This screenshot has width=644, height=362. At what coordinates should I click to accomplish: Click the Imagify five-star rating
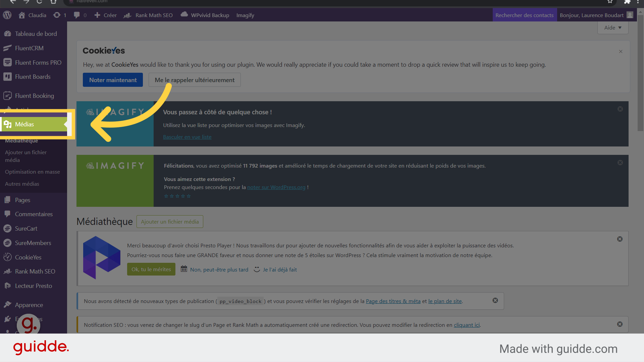click(x=177, y=196)
